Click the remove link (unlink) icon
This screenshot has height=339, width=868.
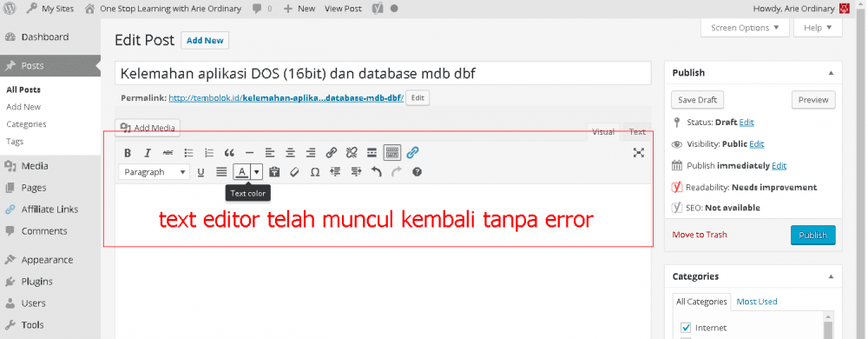coord(352,153)
